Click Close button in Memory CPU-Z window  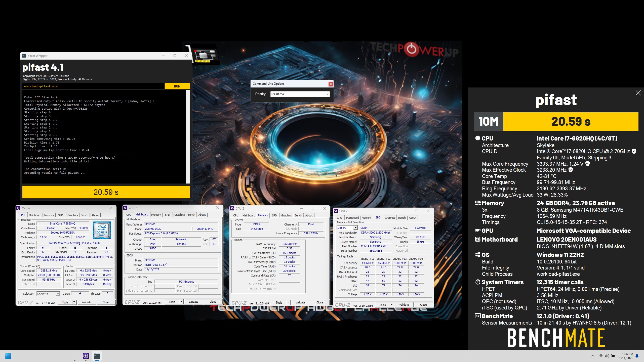[320, 302]
